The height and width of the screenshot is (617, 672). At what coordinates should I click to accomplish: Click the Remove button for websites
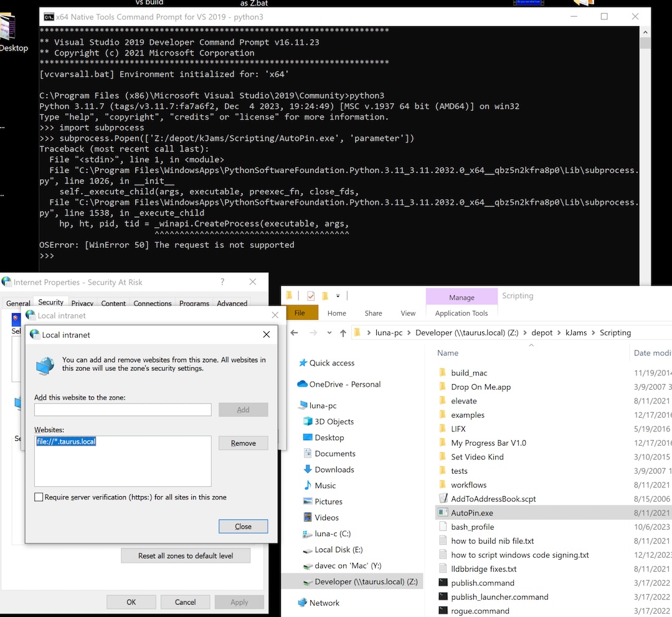243,443
